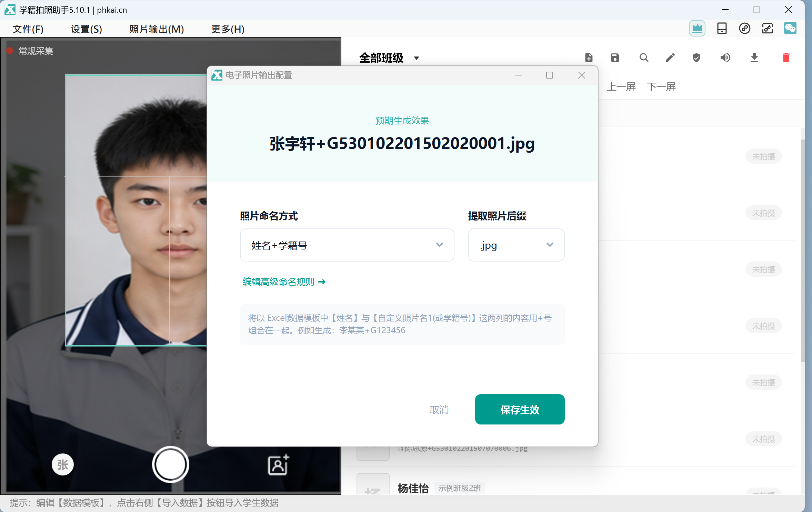The height and width of the screenshot is (512, 812).
Task: Click the 保存生效 button
Action: tap(520, 409)
